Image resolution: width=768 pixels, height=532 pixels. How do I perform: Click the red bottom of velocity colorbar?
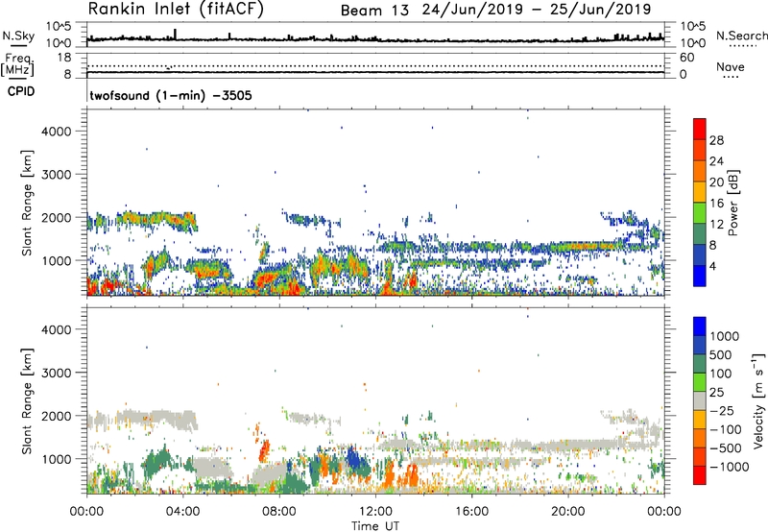(700, 475)
